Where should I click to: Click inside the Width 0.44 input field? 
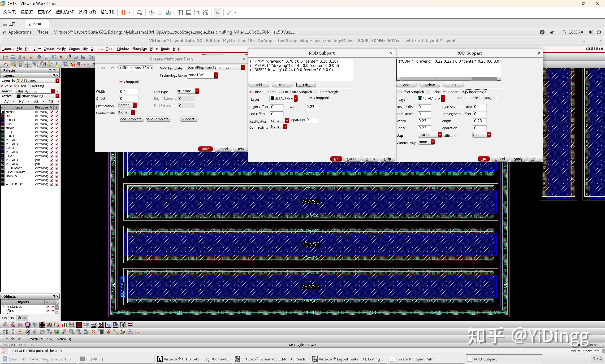coord(129,91)
